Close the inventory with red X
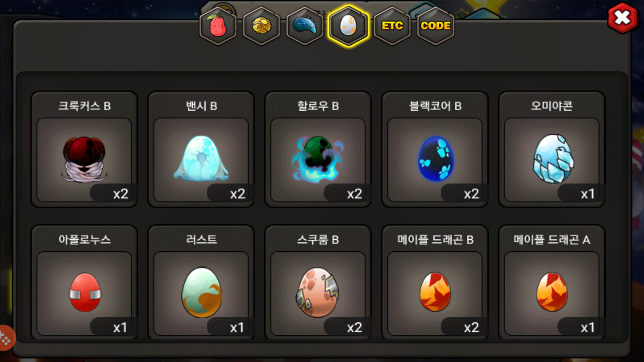This screenshot has height=362, width=644. coord(623,19)
